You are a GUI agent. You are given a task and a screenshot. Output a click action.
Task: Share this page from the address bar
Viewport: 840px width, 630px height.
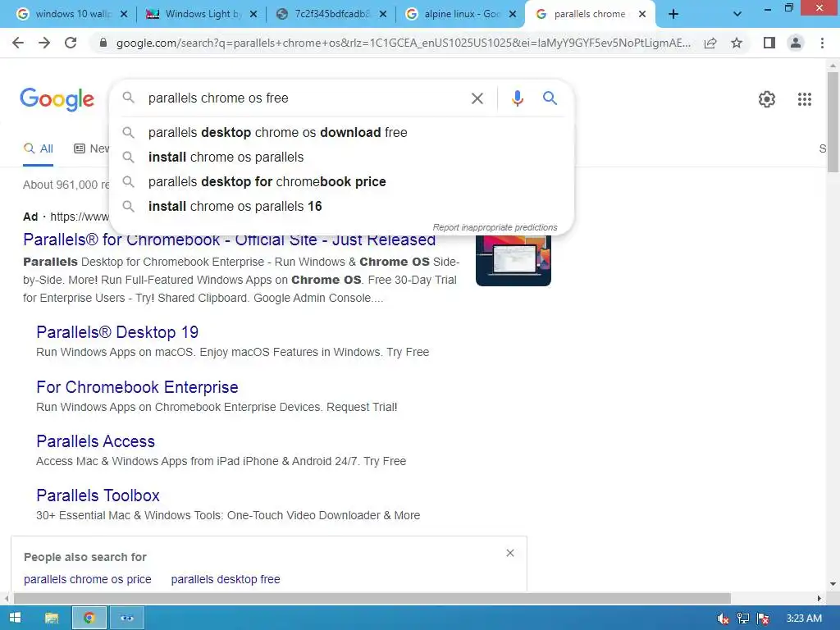click(710, 43)
